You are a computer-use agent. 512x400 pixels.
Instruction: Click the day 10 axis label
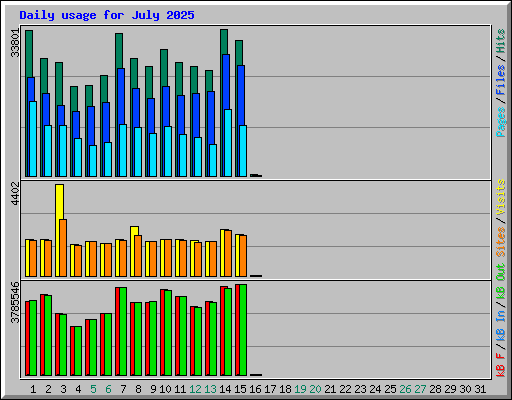(x=165, y=389)
